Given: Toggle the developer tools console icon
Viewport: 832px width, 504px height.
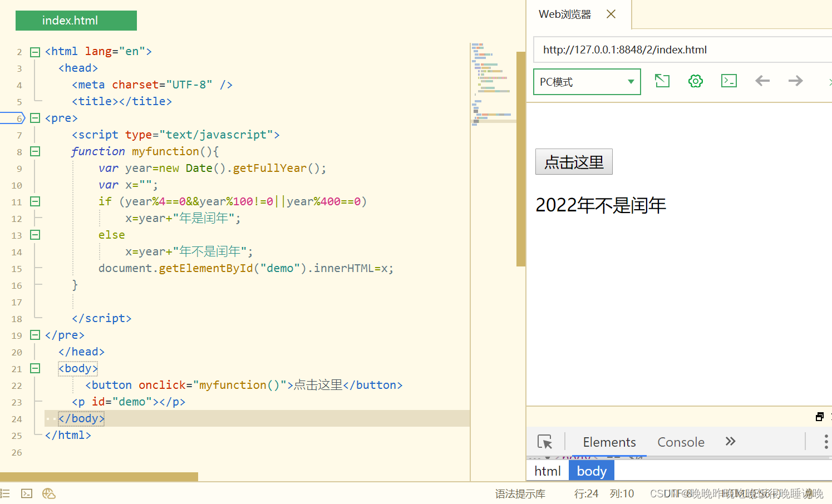Looking at the screenshot, I should point(729,81).
